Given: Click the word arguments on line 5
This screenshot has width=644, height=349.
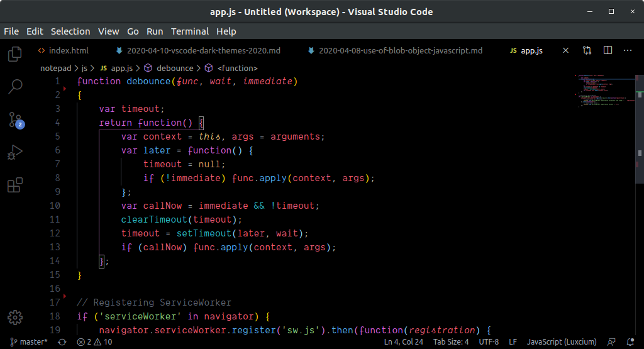Looking at the screenshot, I should click(x=295, y=136).
